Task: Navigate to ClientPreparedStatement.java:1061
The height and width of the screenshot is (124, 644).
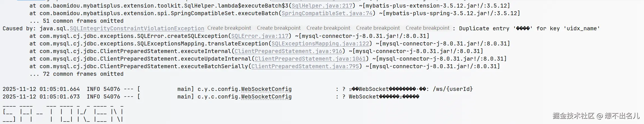Action: point(310,59)
